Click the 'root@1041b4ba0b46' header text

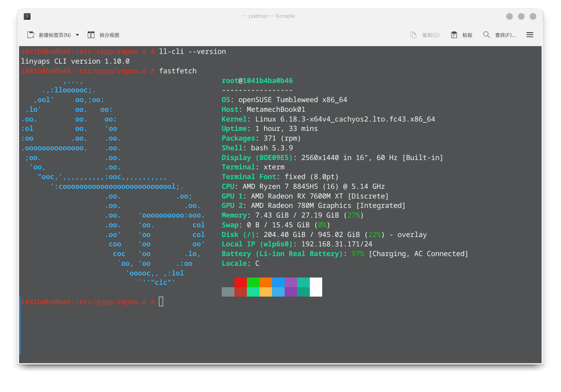pyautogui.click(x=257, y=81)
